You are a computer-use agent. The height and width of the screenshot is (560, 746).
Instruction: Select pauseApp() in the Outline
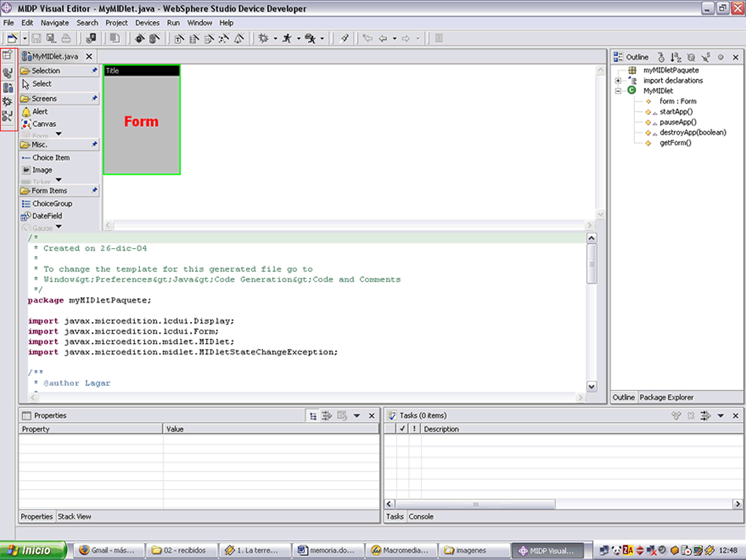point(678,122)
